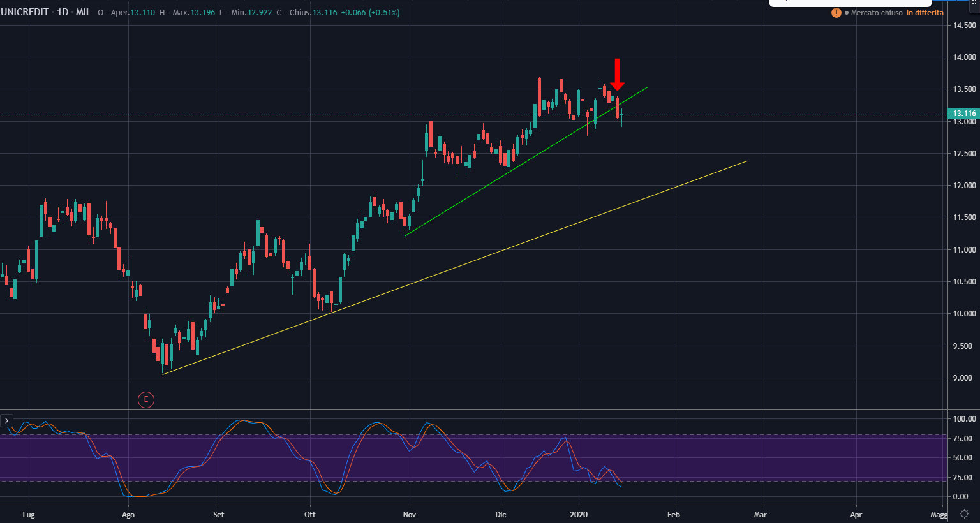
Task: Click the 13.500 price axis label
Action: click(964, 89)
